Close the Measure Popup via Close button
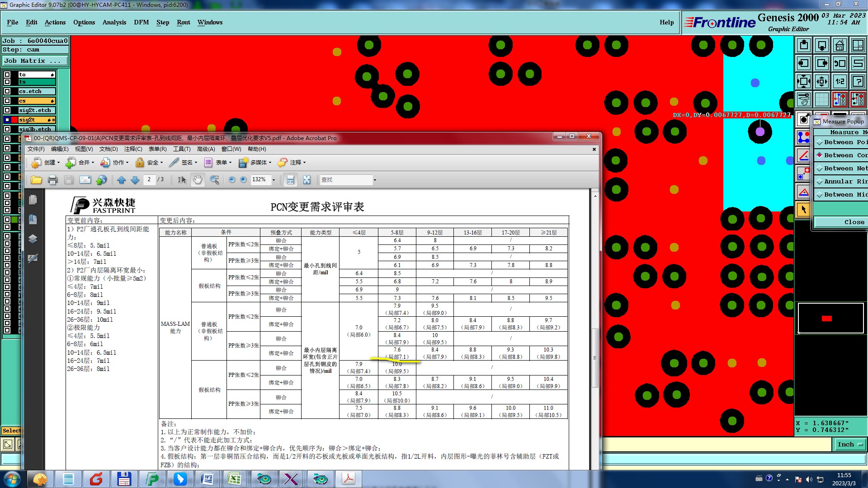The image size is (868, 488). pos(854,222)
